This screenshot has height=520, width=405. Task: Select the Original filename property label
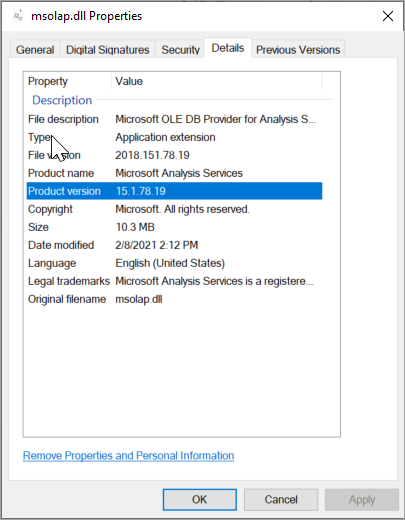(x=67, y=299)
